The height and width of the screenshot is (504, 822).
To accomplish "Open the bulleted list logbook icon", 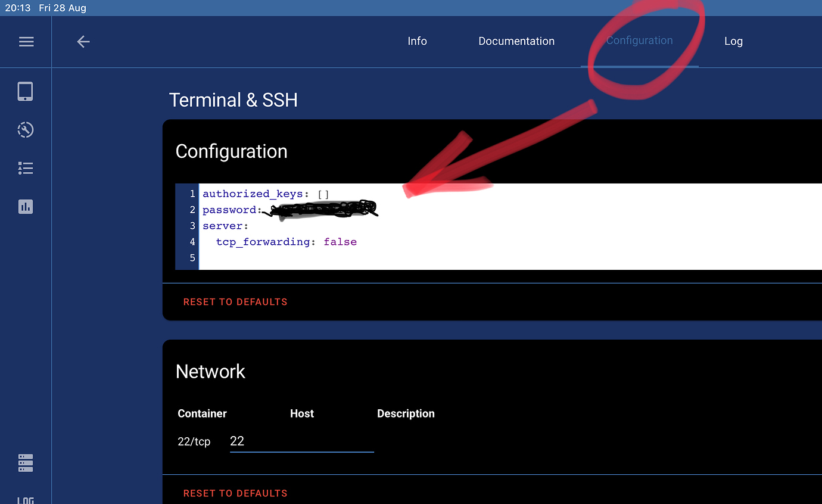I will [26, 169].
